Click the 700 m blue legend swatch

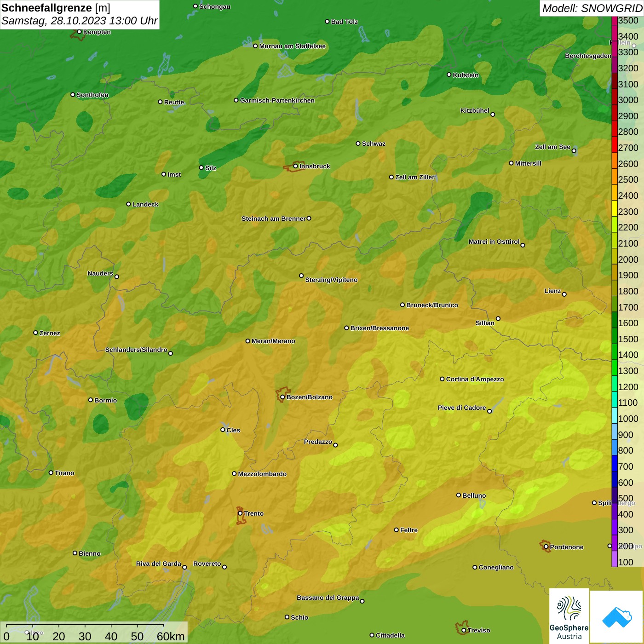pos(615,463)
